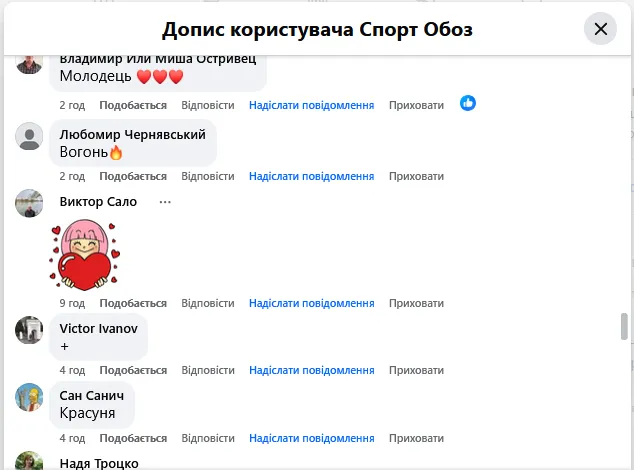Open Victor Ivanov's avatar
The height and width of the screenshot is (470, 634).
click(29, 330)
